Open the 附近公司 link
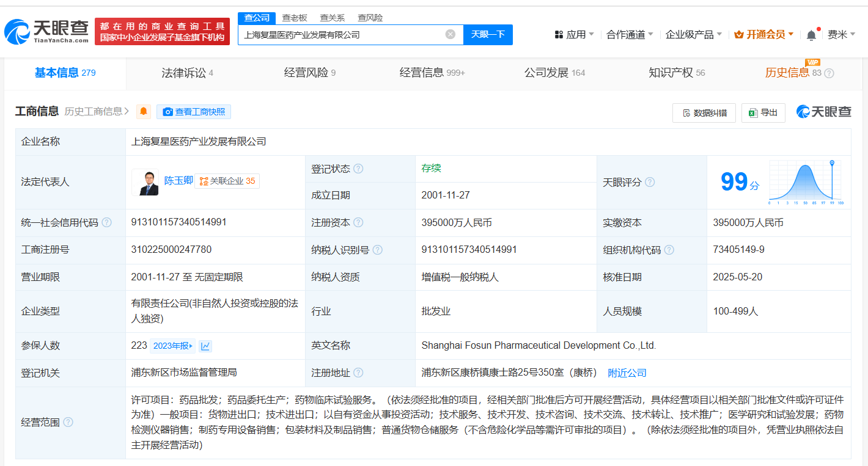Viewport: 868px width, 466px height. [626, 372]
